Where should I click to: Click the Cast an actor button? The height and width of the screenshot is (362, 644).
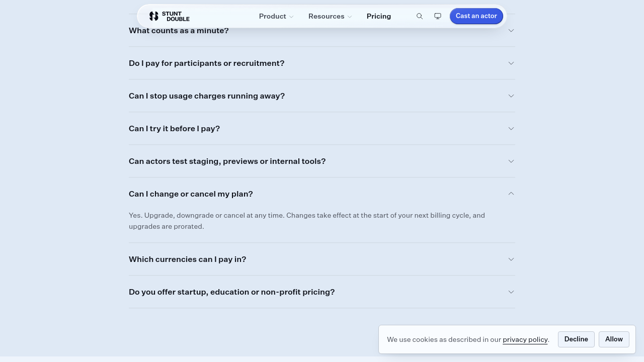476,16
